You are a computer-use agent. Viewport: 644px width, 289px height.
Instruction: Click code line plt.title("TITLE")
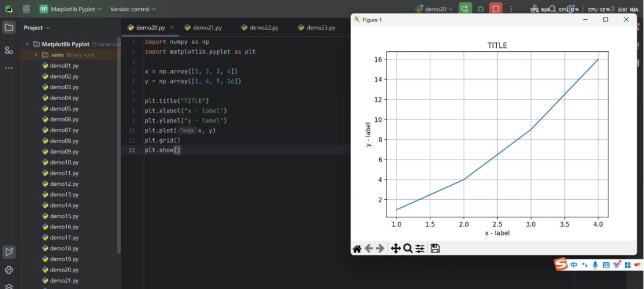pos(177,101)
